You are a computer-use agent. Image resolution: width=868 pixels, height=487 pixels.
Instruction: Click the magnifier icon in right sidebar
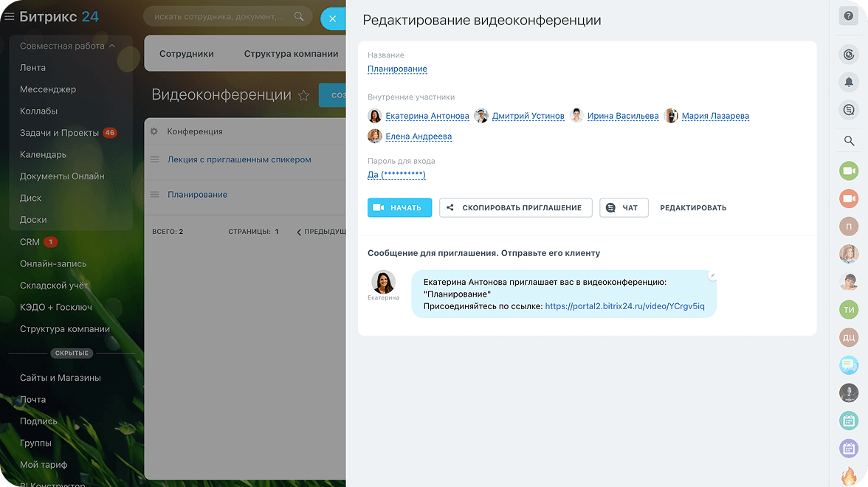(x=849, y=141)
